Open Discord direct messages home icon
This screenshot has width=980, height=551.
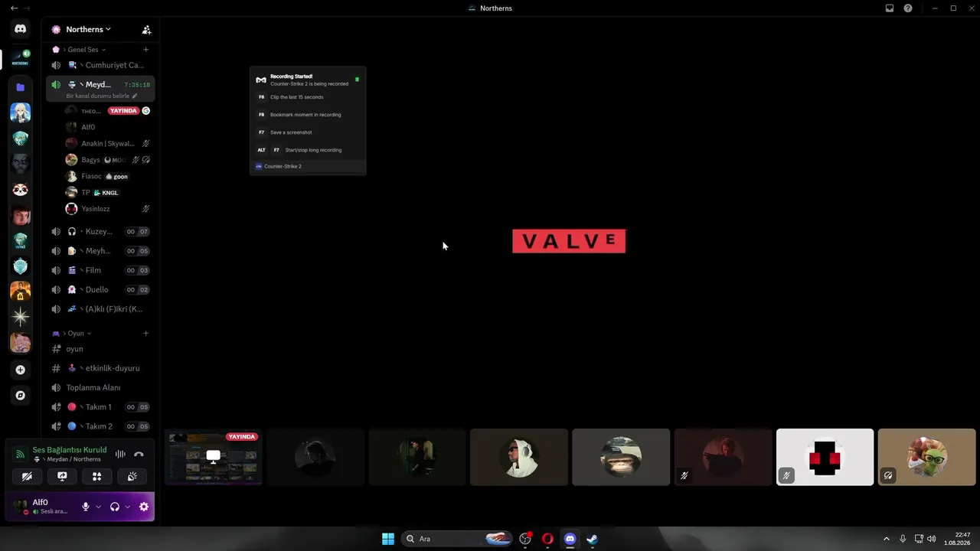(21, 29)
